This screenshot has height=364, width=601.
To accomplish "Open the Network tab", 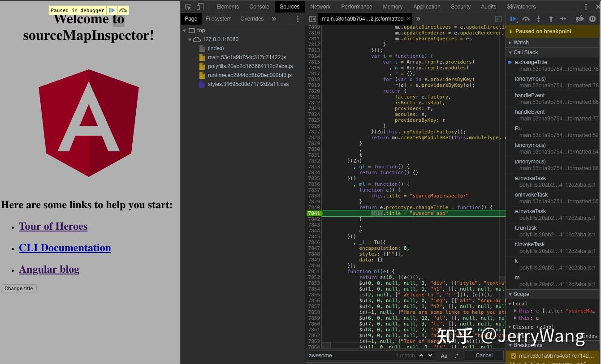I will (320, 7).
